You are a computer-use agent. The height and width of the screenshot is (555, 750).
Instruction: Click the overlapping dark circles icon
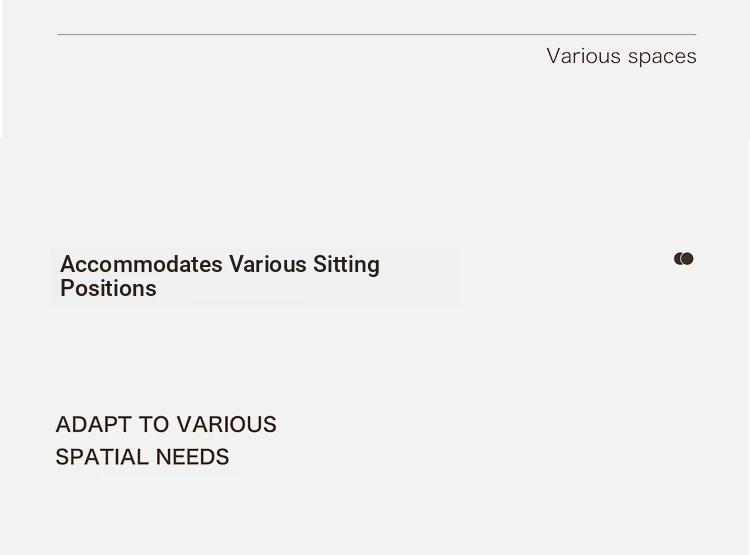coord(684,259)
